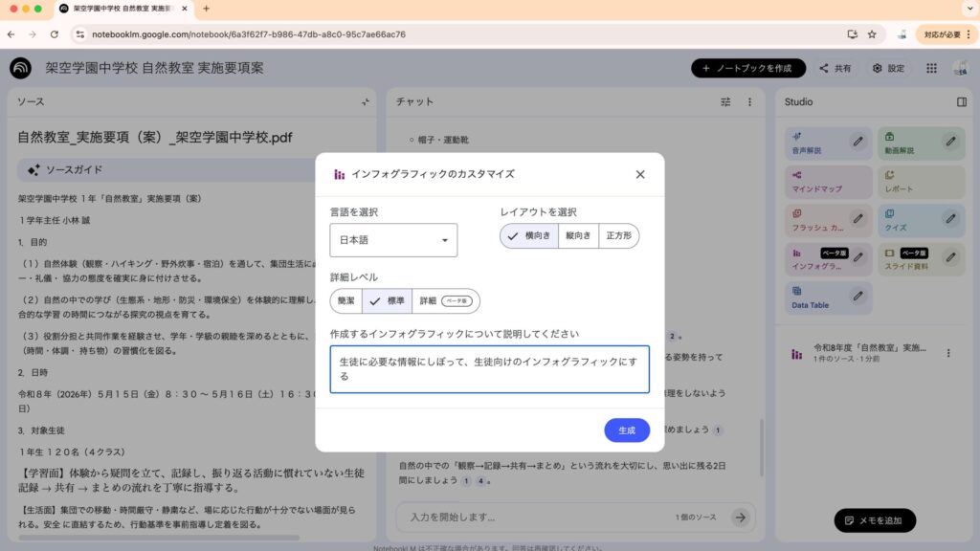Viewport: 980px width, 551px height.
Task: Collapse the source panel view
Action: pyautogui.click(x=365, y=101)
